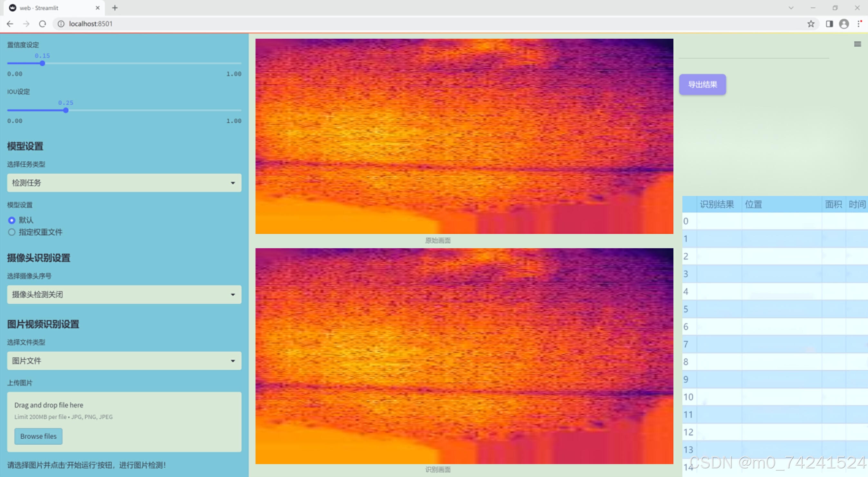This screenshot has width=868, height=477.
Task: Open the 图片文件 file type dropdown
Action: point(124,361)
